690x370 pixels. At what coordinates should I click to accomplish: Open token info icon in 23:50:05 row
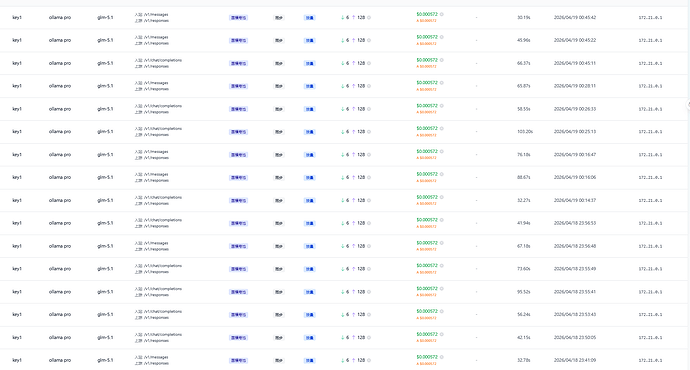[369, 338]
